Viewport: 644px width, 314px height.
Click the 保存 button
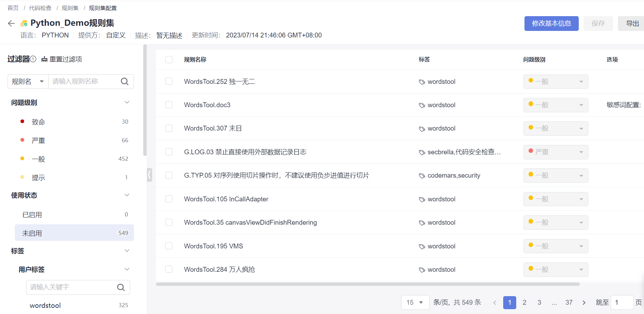tap(598, 23)
